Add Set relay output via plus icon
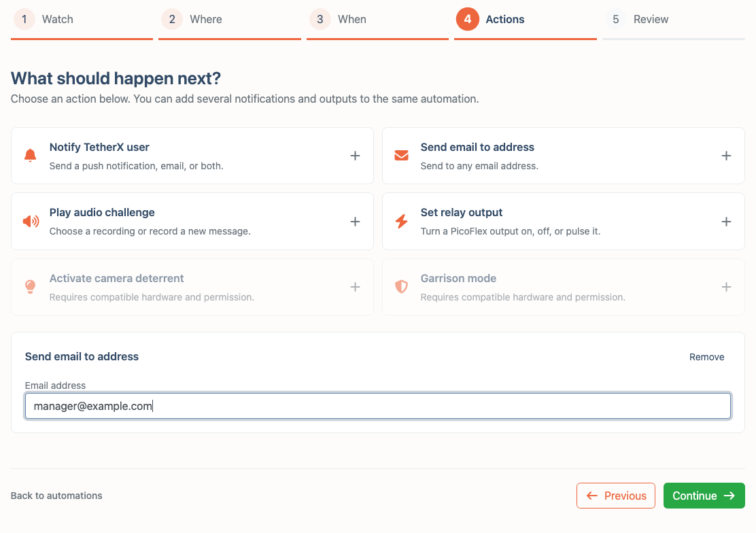 click(x=726, y=222)
